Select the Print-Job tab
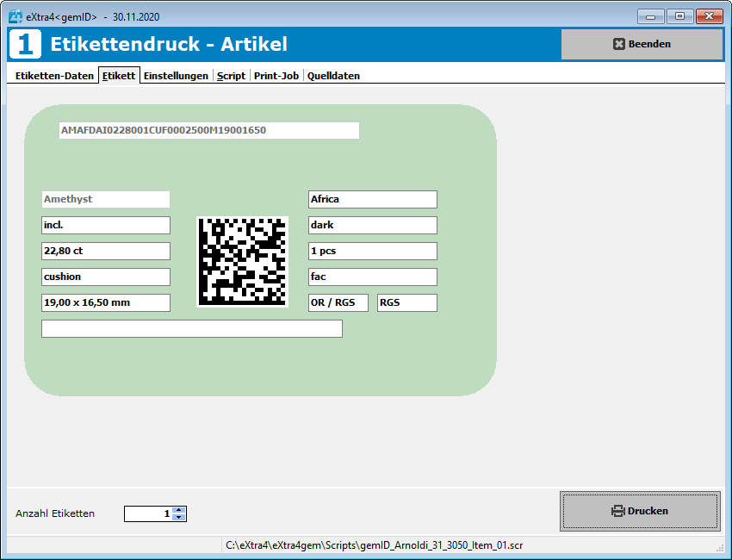This screenshot has height=560, width=732. (x=276, y=76)
